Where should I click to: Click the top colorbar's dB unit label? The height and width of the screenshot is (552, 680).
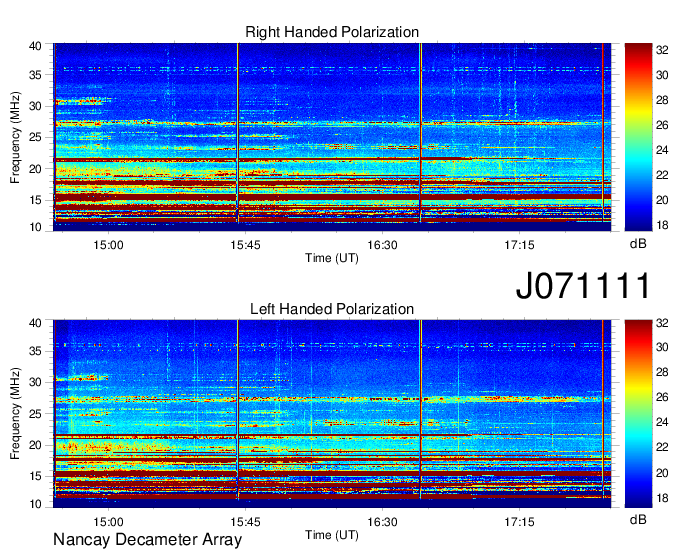pyautogui.click(x=638, y=244)
